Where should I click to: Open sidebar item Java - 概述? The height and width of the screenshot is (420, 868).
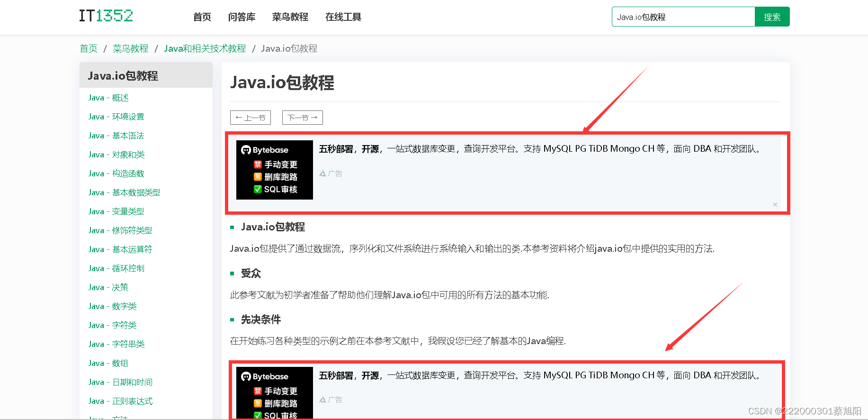tap(108, 98)
